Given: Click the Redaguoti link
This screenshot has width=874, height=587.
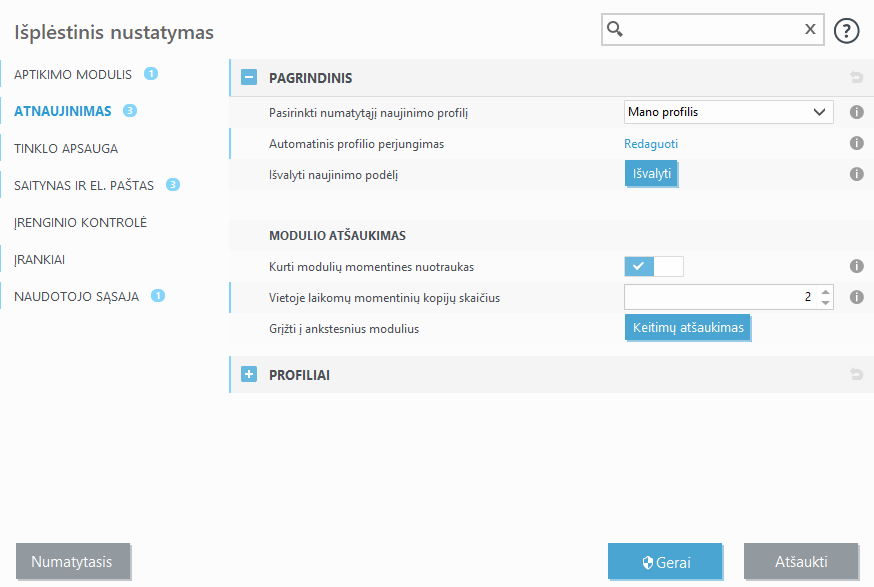Looking at the screenshot, I should pyautogui.click(x=651, y=144).
